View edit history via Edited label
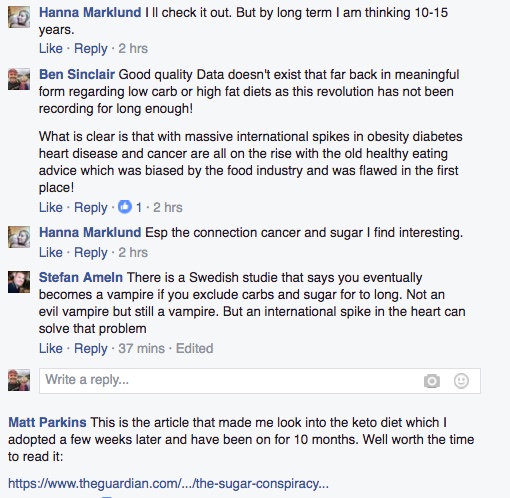The width and height of the screenshot is (510, 498). [194, 348]
